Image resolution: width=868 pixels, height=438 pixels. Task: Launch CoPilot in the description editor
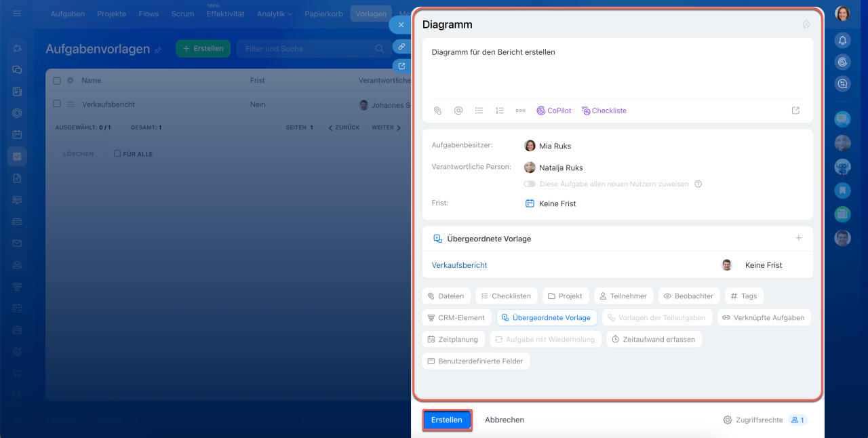tap(554, 111)
